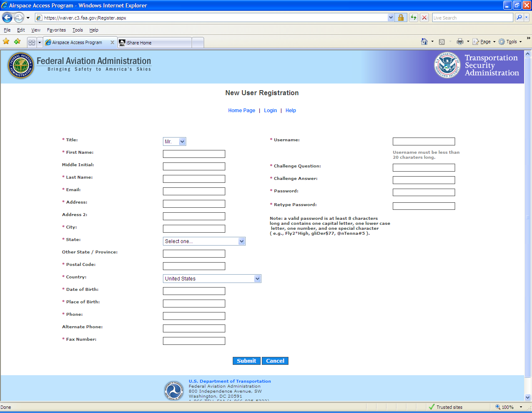Click the Postal Code text field
Screen dimensions: 532x413
tap(194, 266)
